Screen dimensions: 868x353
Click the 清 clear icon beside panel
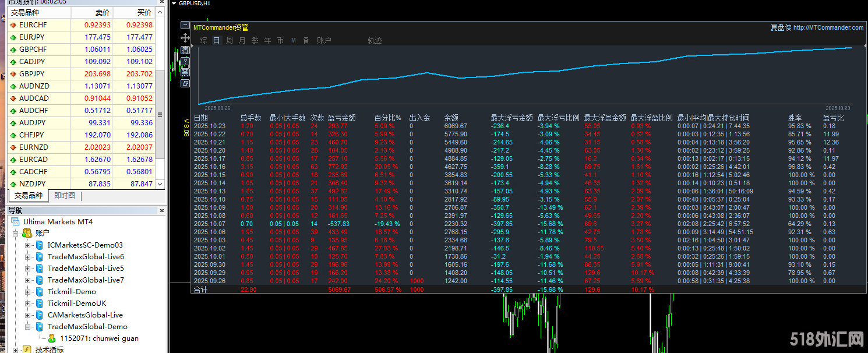[x=185, y=50]
